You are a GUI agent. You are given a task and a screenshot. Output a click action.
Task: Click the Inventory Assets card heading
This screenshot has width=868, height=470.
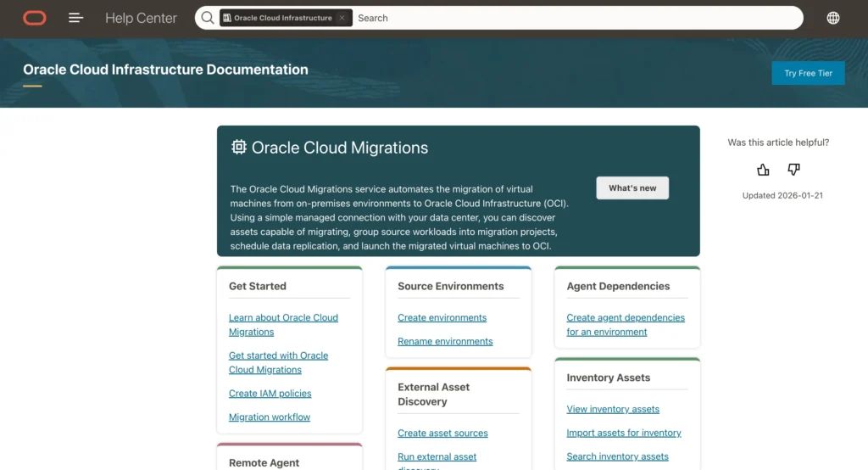coord(608,378)
